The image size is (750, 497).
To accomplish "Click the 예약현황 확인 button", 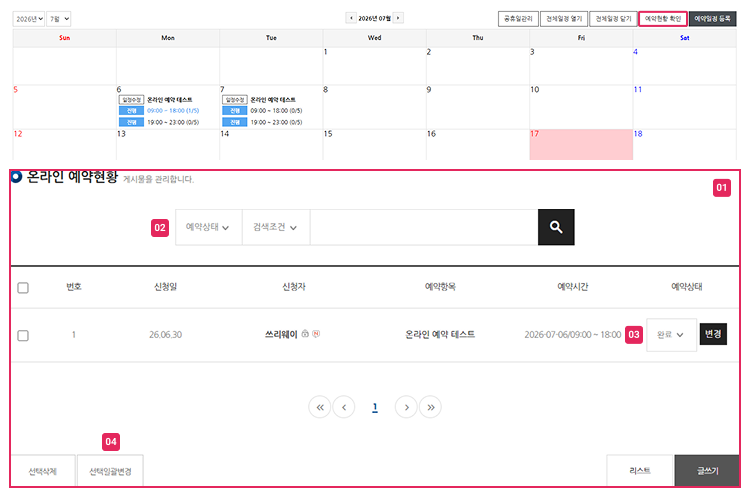I will click(663, 19).
